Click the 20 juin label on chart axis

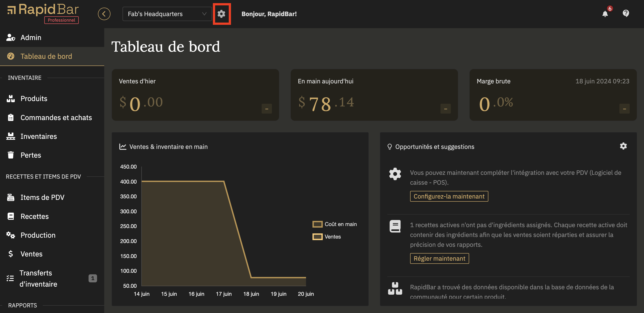[306, 294]
